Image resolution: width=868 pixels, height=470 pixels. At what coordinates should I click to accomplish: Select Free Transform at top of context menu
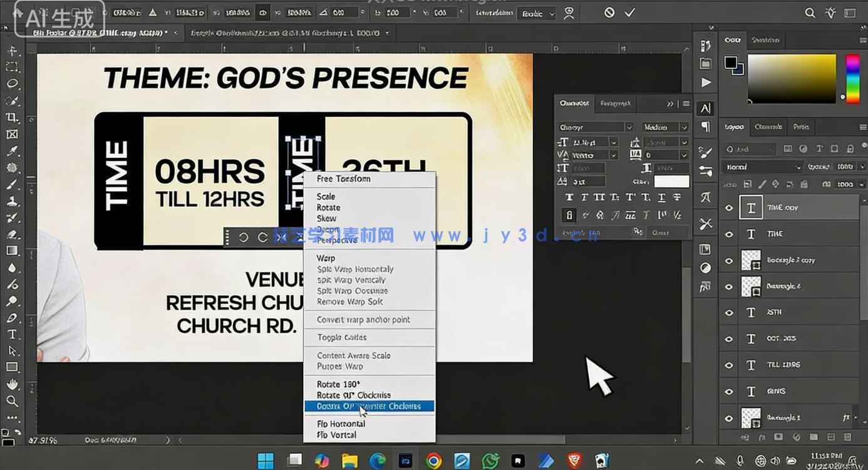coord(341,178)
